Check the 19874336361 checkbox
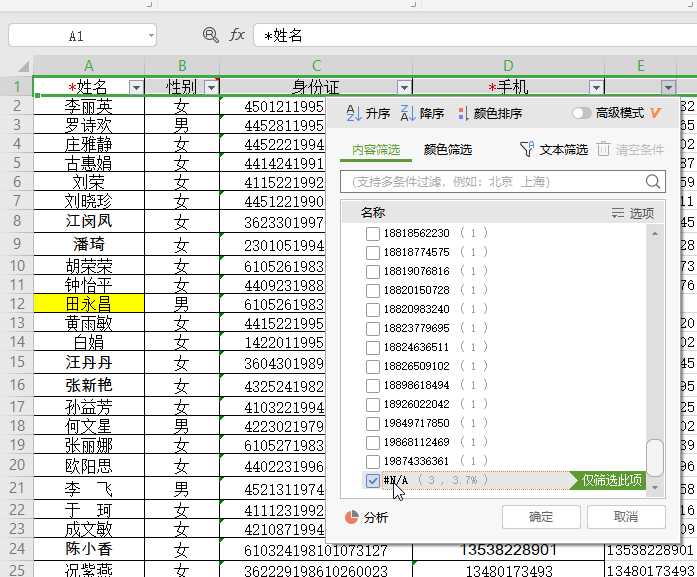Screen dimensions: 697x577 (373, 462)
